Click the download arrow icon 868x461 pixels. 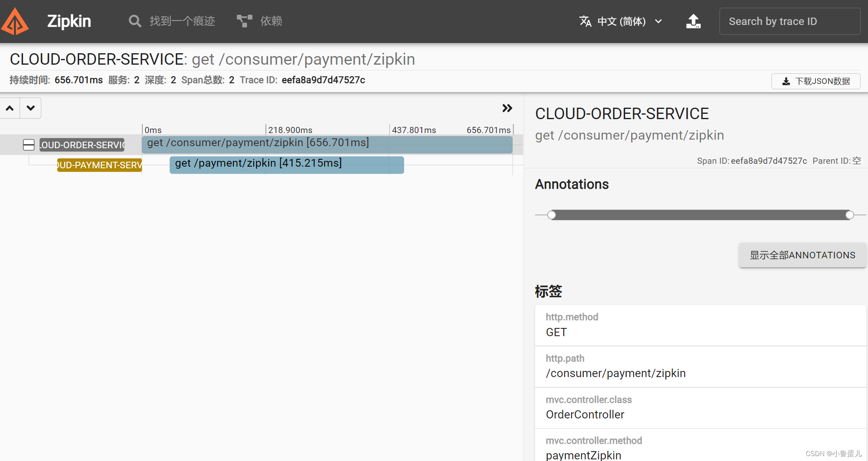coord(786,81)
